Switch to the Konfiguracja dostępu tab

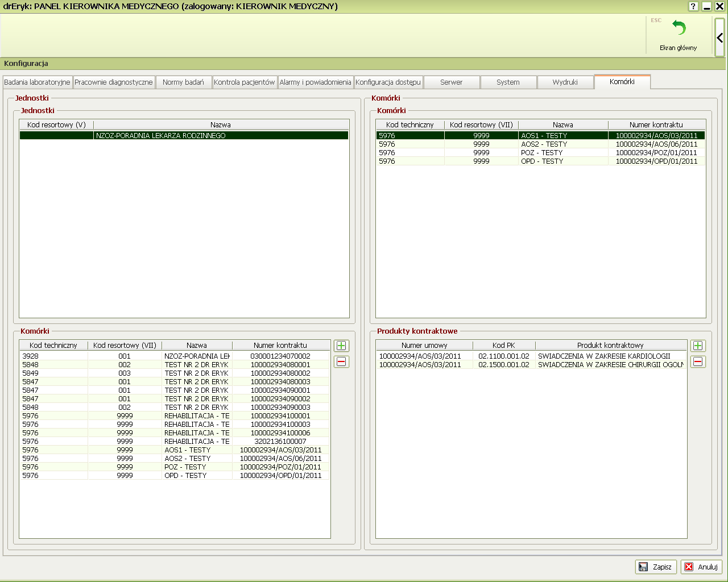[388, 82]
